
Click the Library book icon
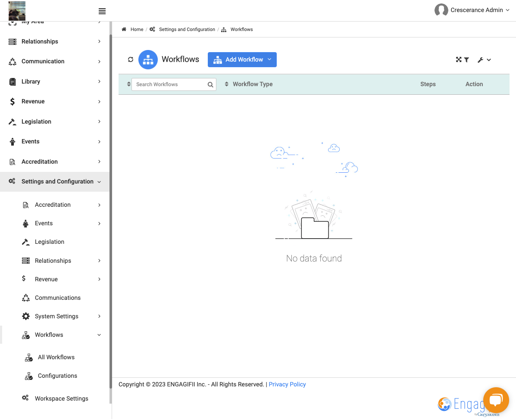[13, 81]
